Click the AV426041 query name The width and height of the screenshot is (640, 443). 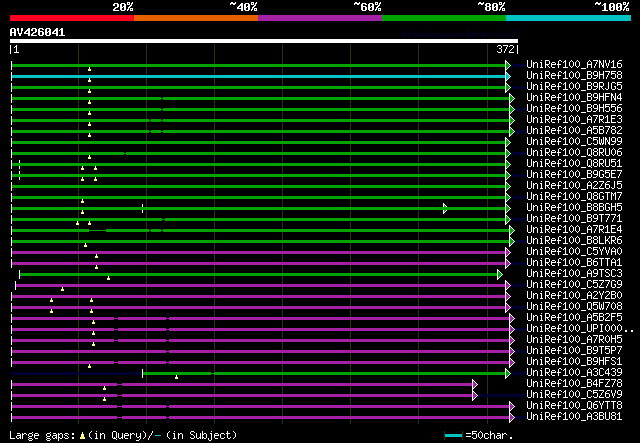point(38,32)
